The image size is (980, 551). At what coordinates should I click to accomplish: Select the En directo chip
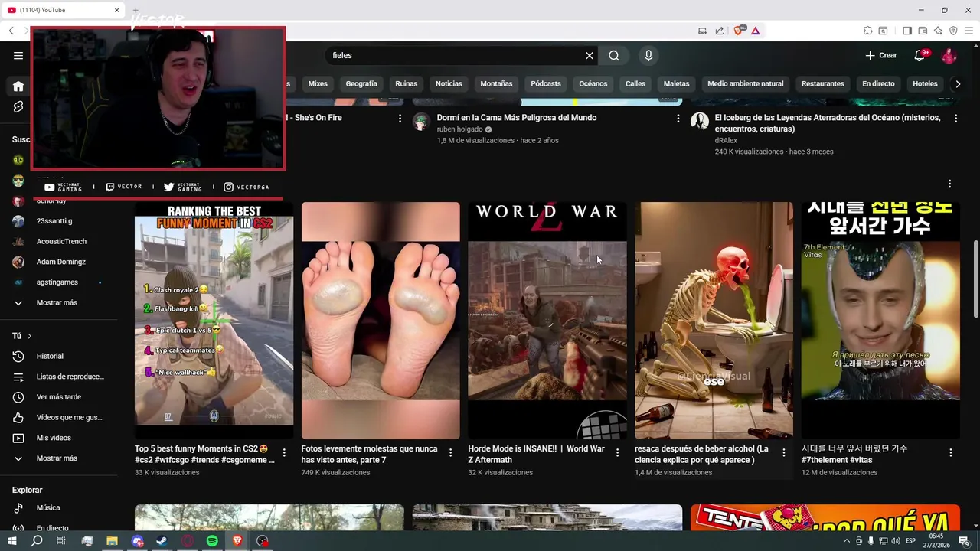pos(878,83)
